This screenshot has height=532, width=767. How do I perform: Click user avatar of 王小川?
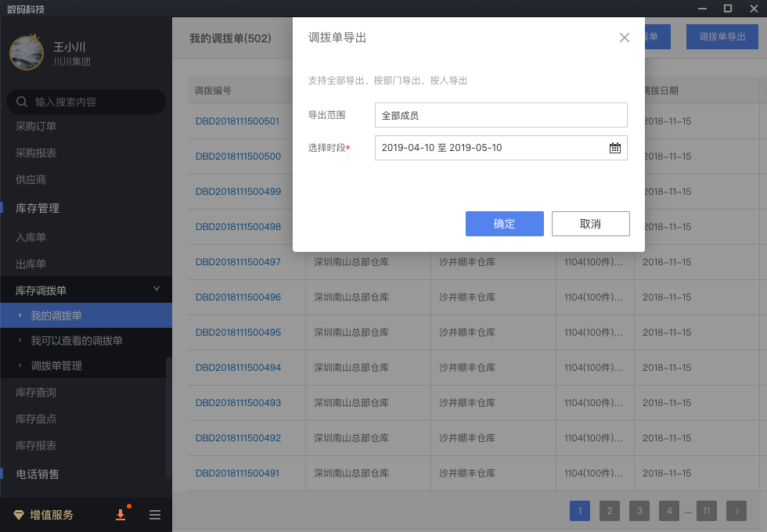click(27, 53)
